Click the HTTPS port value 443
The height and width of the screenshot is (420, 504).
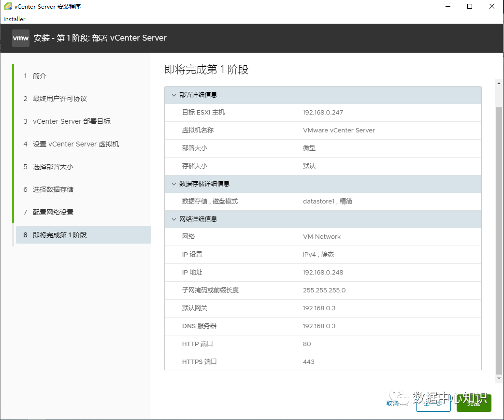point(309,362)
